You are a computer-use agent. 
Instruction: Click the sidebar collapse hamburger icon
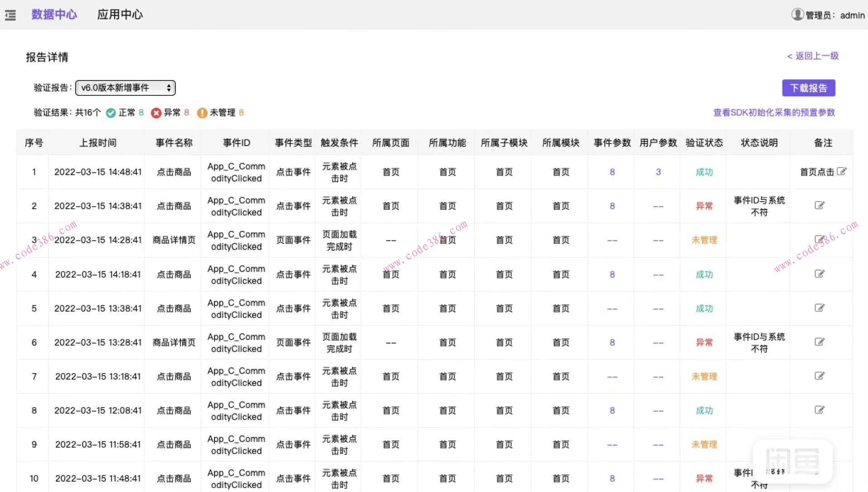tap(10, 15)
